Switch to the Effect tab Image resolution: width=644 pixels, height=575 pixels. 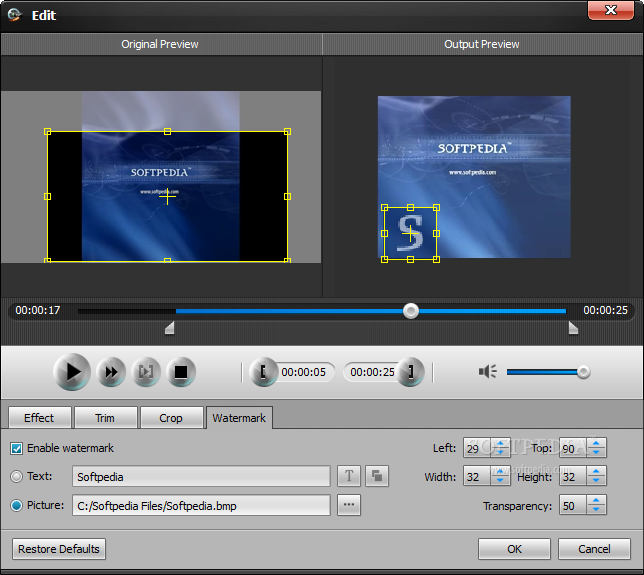[x=39, y=418]
